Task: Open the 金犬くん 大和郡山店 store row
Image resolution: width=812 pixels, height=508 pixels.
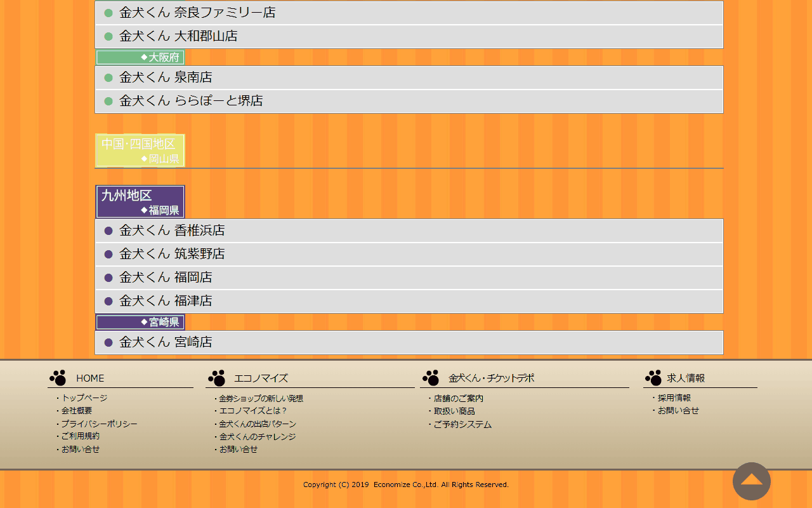Action: click(x=409, y=36)
